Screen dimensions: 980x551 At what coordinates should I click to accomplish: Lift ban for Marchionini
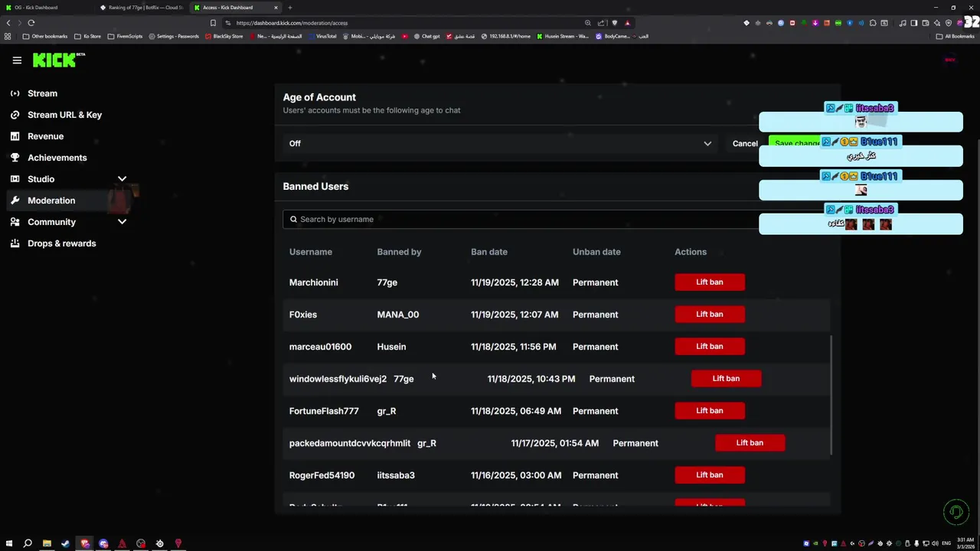tap(709, 282)
